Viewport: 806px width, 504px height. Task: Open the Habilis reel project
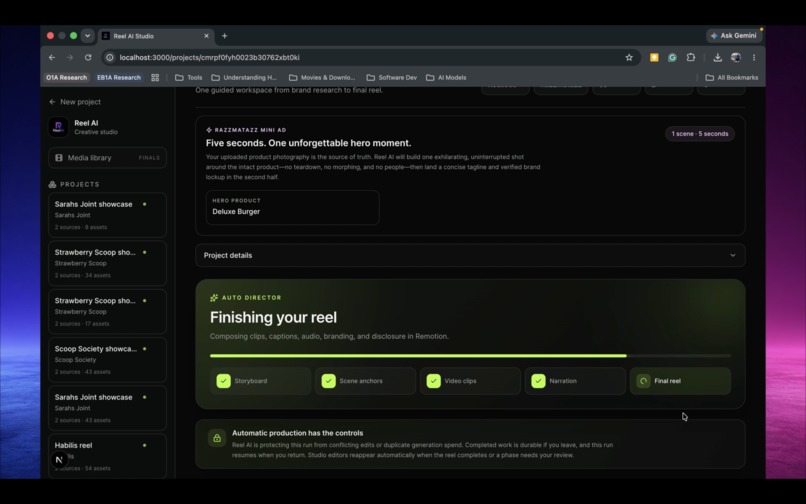107,456
